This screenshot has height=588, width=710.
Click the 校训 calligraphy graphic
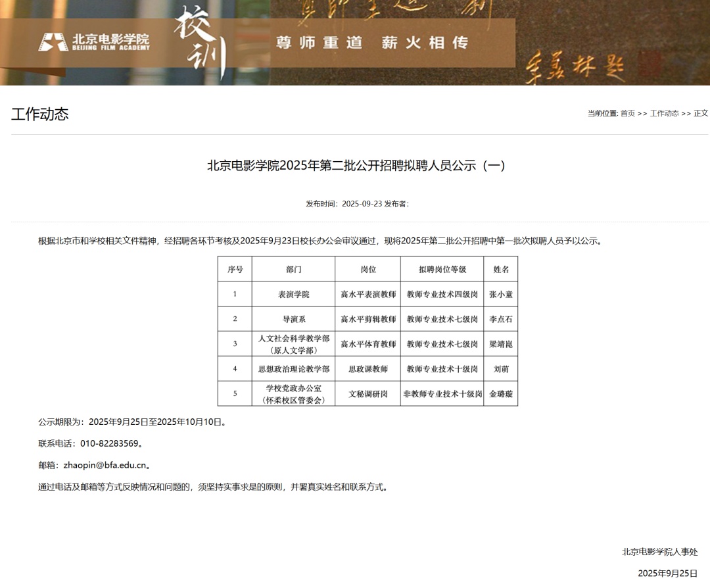tap(200, 42)
